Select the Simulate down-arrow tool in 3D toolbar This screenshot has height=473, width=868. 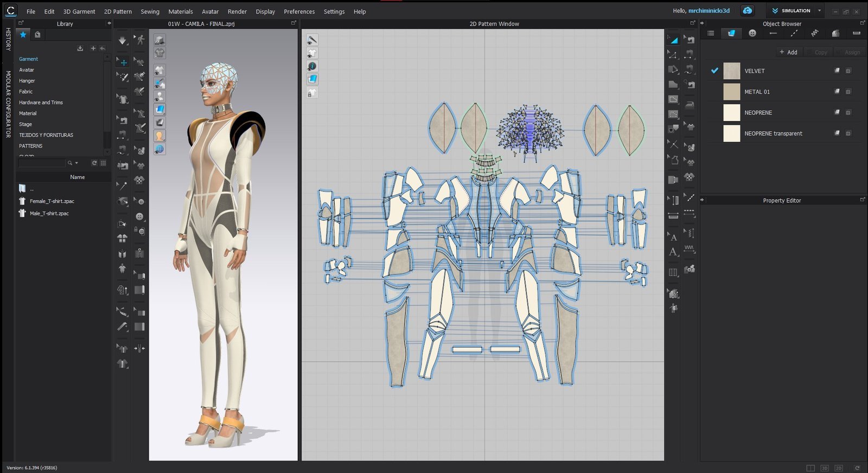(x=123, y=40)
